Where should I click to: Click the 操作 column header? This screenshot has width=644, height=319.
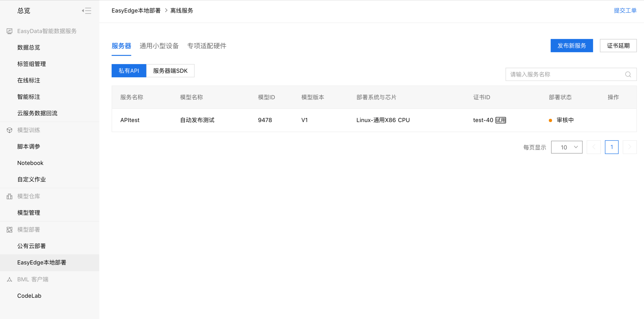tap(613, 97)
